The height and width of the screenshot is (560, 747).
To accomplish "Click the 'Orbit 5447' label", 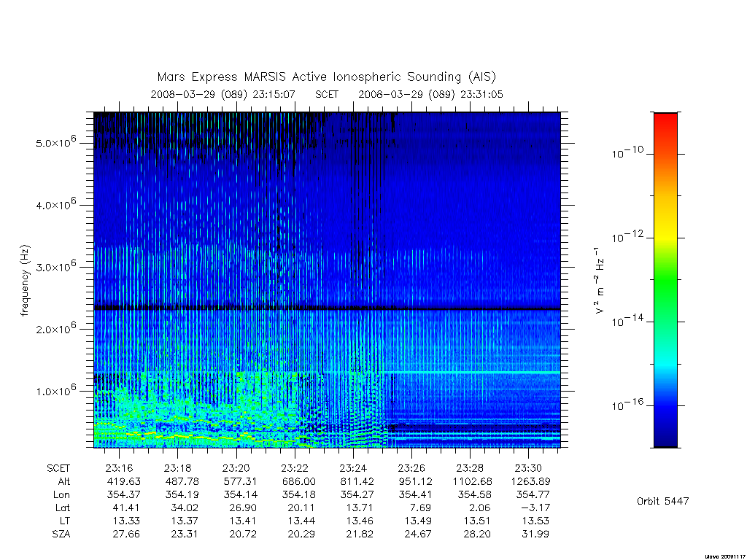I will point(662,501).
